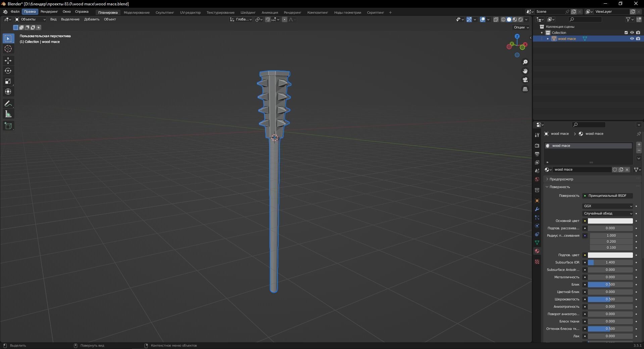Open the Файл menu
The image size is (644, 349).
coord(15,12)
